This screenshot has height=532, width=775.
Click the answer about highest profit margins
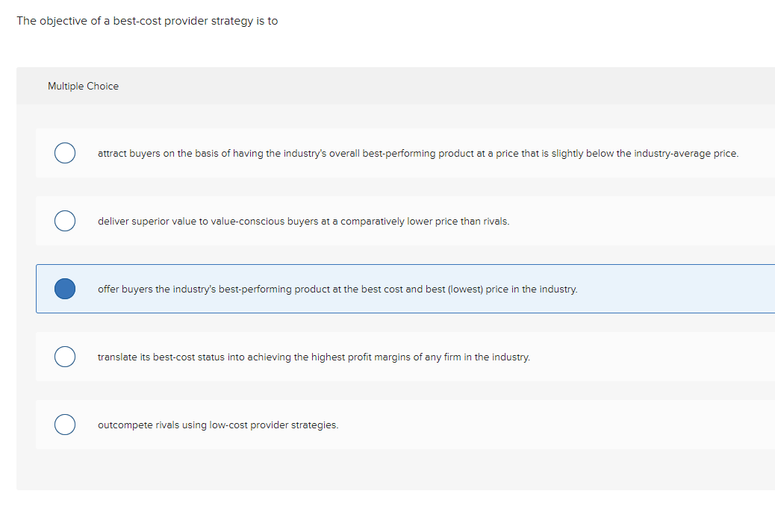(x=314, y=357)
